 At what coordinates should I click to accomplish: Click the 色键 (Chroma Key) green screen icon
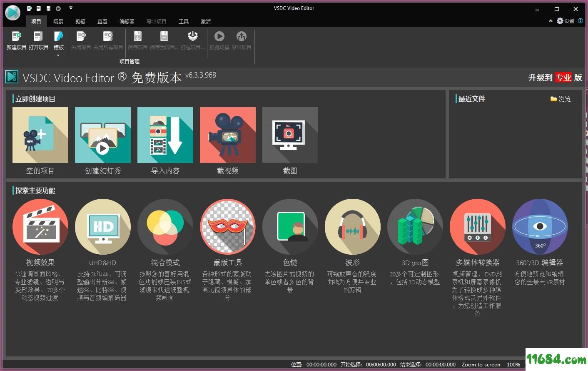[290, 227]
